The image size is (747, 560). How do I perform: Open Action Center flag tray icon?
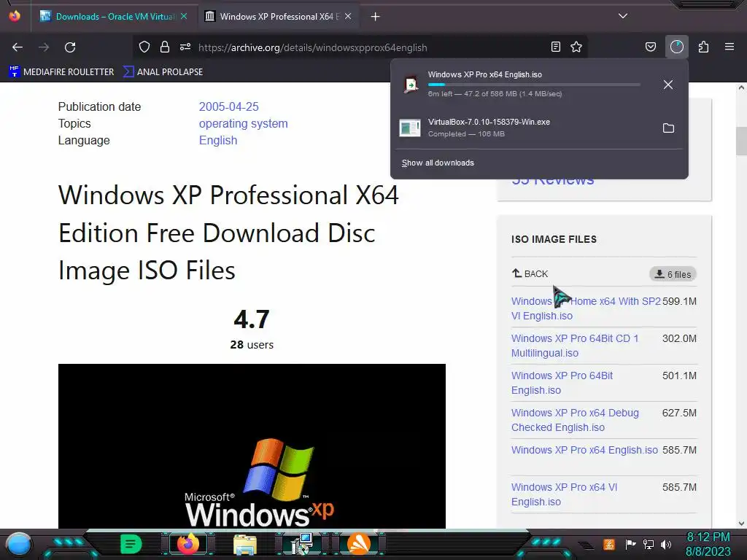pos(630,544)
